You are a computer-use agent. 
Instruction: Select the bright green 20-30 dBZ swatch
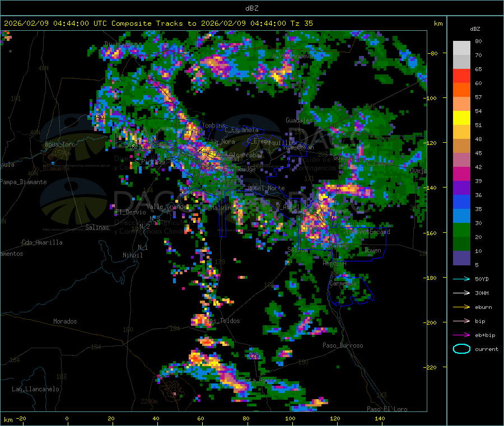(461, 230)
